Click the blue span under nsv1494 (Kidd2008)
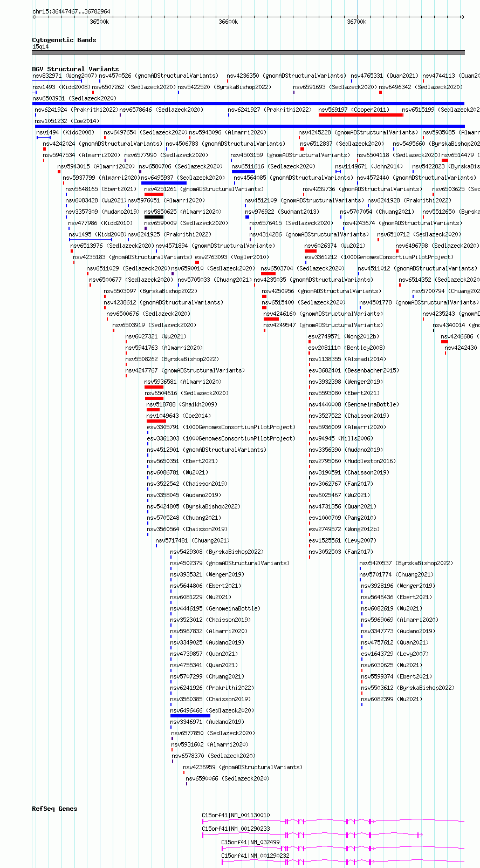480x868 pixels. (x=43, y=138)
